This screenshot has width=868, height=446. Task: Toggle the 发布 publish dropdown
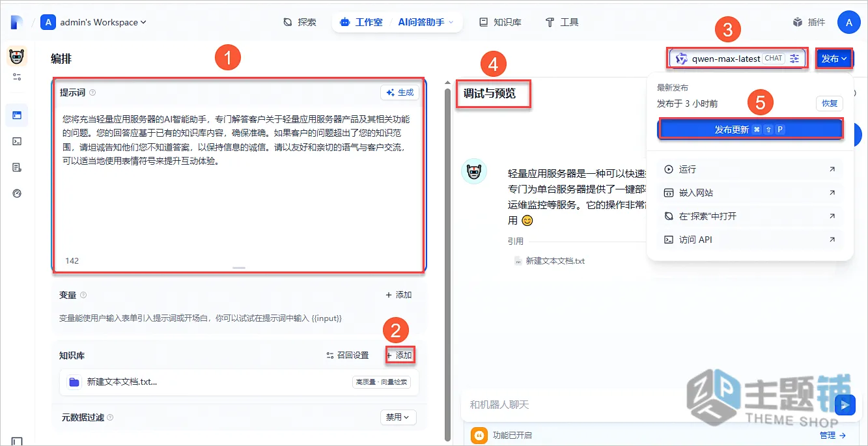834,59
